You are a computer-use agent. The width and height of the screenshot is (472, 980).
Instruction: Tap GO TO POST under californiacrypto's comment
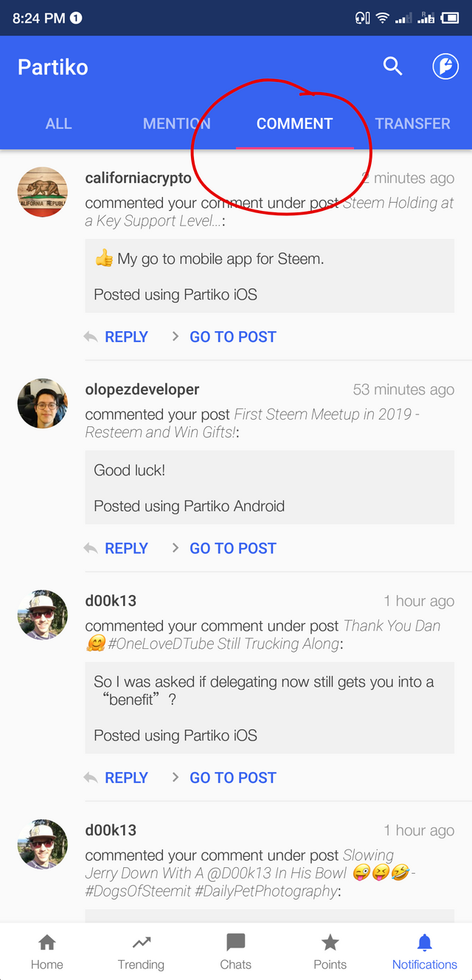pyautogui.click(x=233, y=336)
